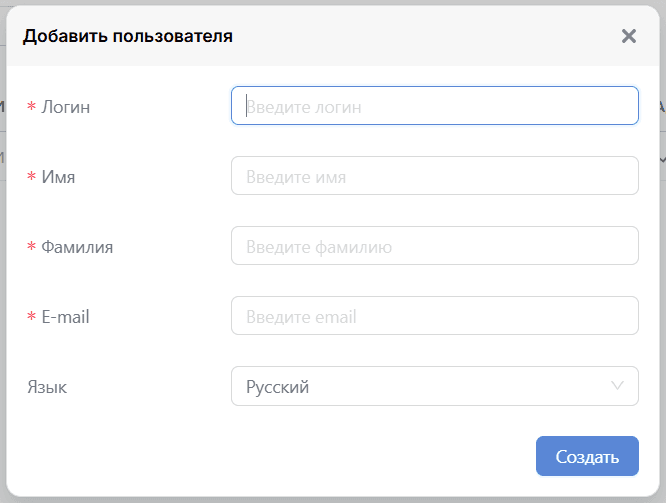
Task: Select the Введите имя text box
Action: (435, 176)
